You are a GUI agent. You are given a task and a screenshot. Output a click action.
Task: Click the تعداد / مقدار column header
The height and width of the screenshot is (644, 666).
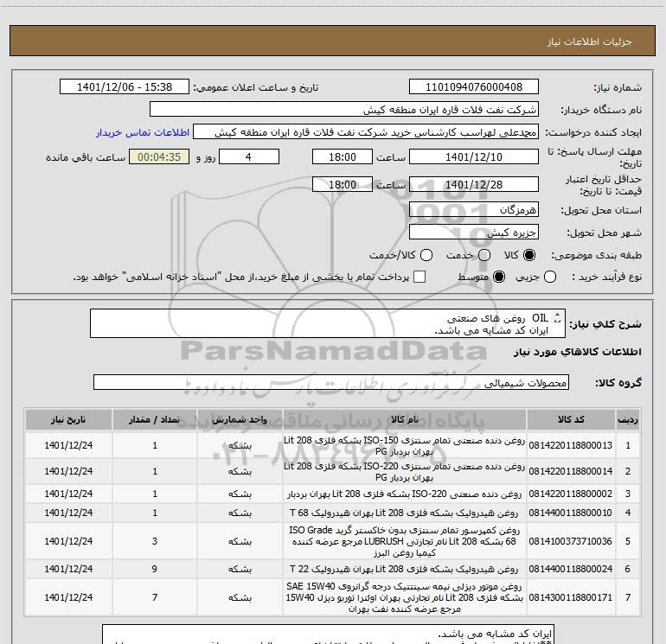tap(155, 419)
